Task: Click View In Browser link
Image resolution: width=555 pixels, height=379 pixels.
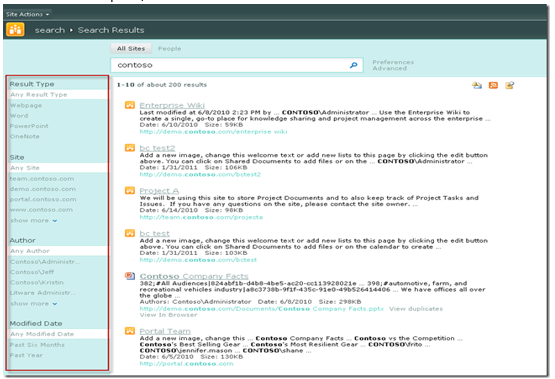Action: coord(168,315)
